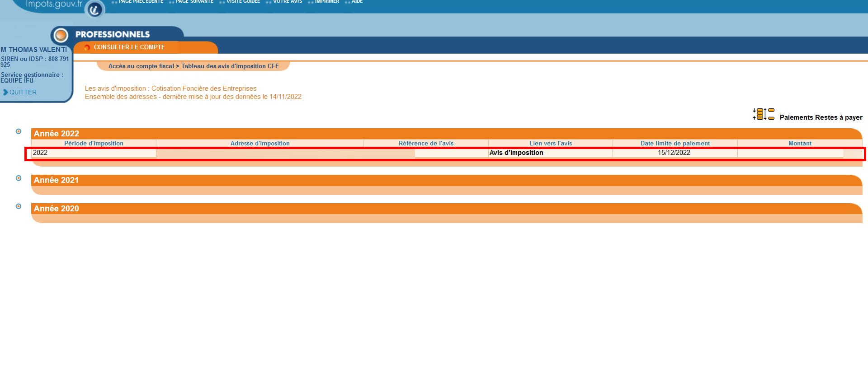The height and width of the screenshot is (387, 868).
Task: Click the two-bar spread icon
Action: 771,114
